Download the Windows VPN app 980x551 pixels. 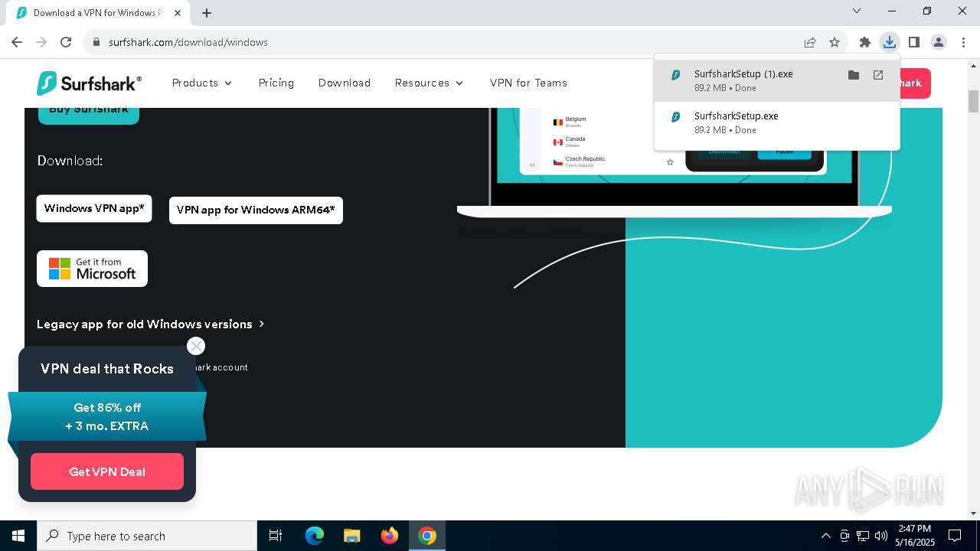coord(94,208)
